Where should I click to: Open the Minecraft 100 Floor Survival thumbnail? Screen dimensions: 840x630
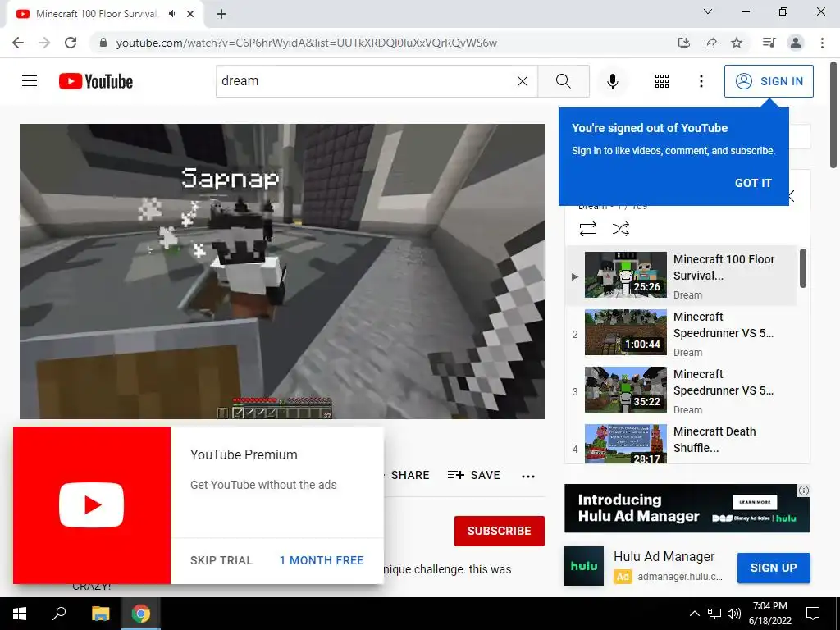(625, 274)
